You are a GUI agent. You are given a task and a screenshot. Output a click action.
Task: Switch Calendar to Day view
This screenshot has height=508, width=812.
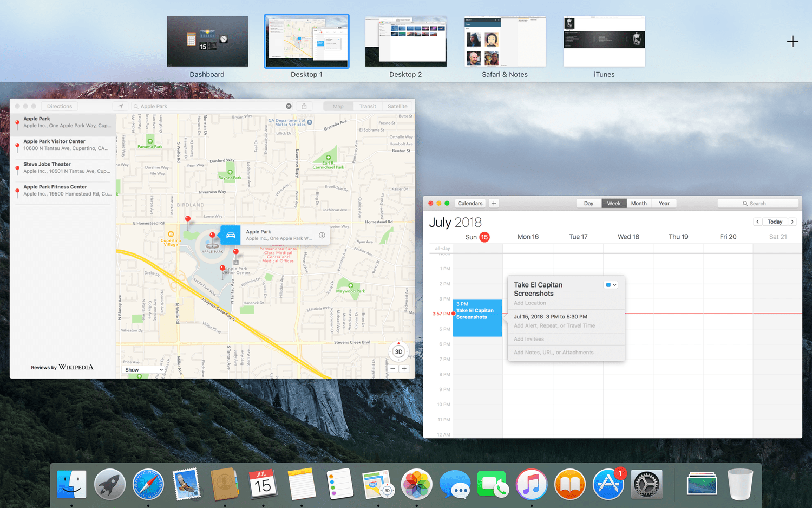coord(588,204)
